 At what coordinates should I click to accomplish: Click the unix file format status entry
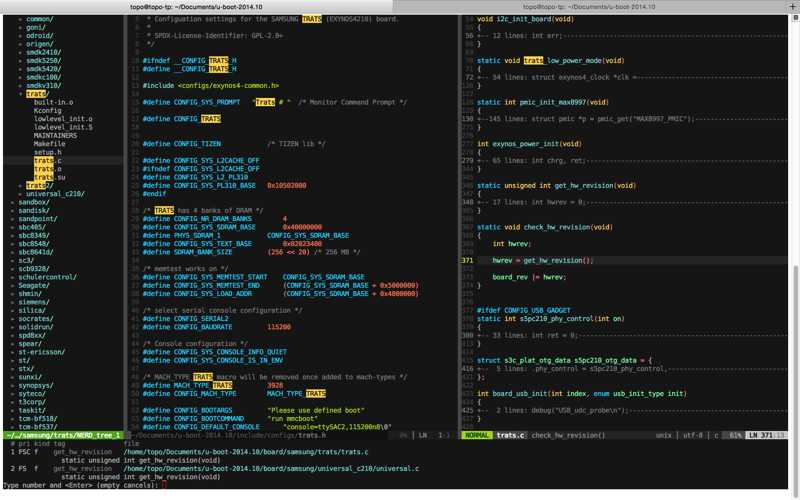tap(663, 435)
